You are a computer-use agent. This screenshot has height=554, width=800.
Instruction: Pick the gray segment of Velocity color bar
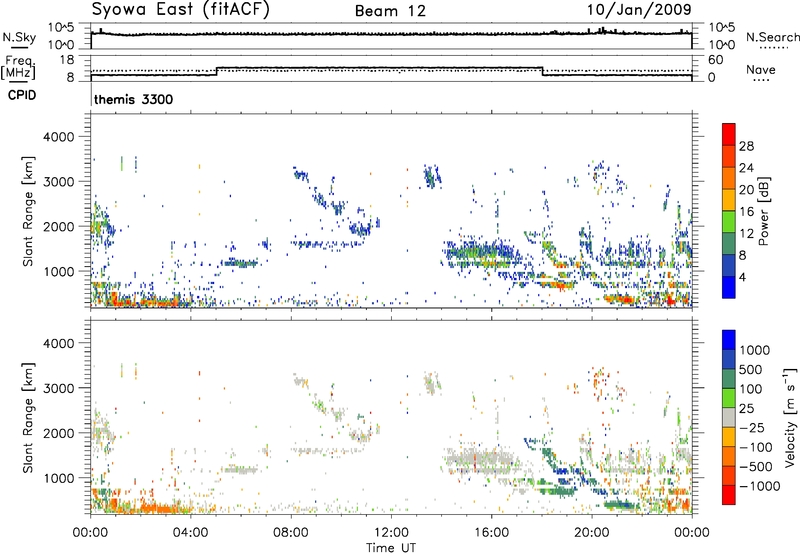729,418
